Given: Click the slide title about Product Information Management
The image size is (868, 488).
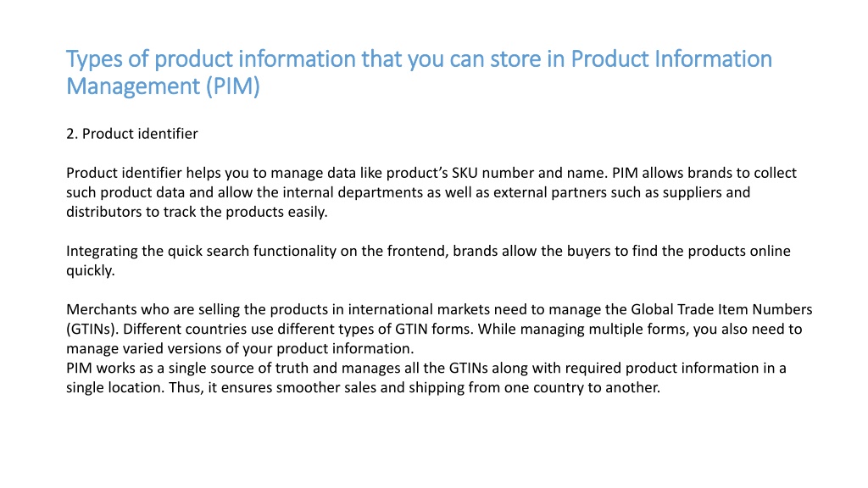Looking at the screenshot, I should pos(419,73).
